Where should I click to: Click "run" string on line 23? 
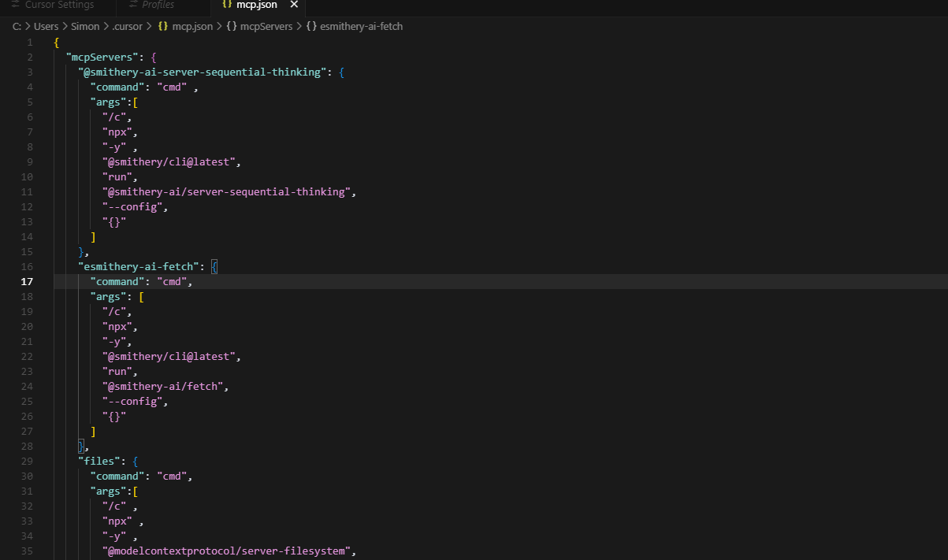(117, 371)
